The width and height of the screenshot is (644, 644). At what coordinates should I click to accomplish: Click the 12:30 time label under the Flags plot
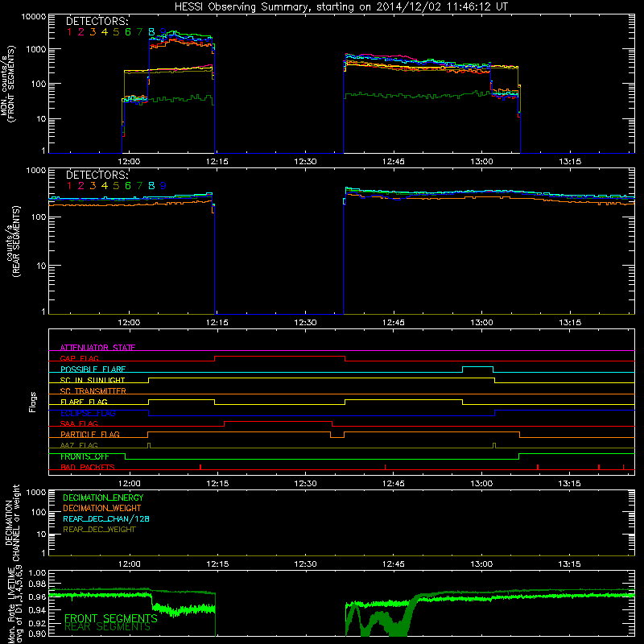(x=305, y=484)
